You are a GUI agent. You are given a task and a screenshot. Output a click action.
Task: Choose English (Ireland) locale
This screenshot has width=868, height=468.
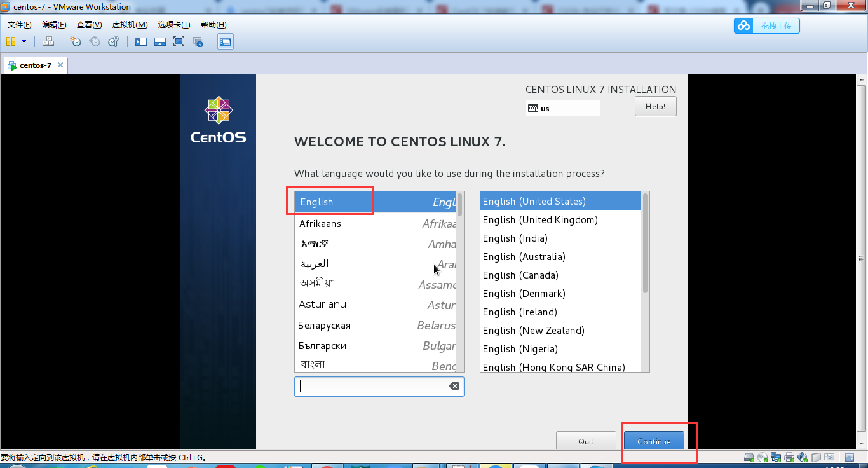[560, 312]
